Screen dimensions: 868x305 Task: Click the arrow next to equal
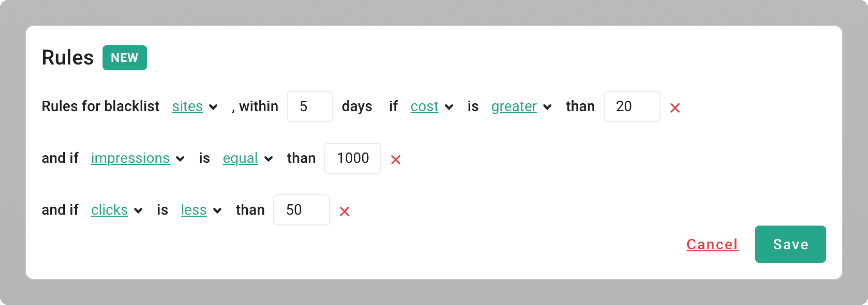tap(268, 159)
